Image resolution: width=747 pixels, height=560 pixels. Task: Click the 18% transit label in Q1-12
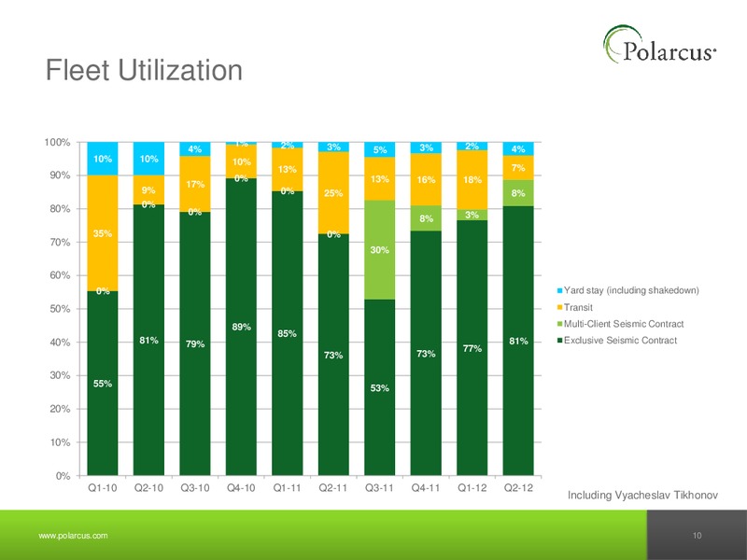tap(472, 179)
